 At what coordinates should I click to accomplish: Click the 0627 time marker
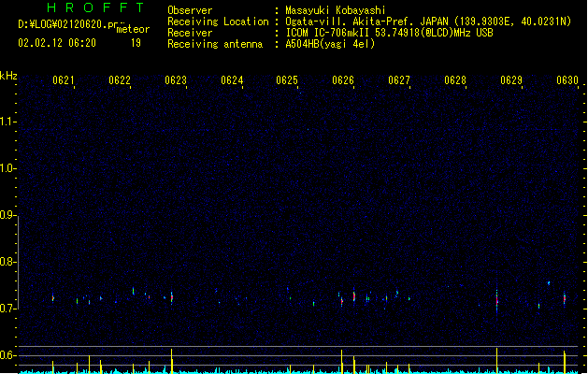(399, 79)
